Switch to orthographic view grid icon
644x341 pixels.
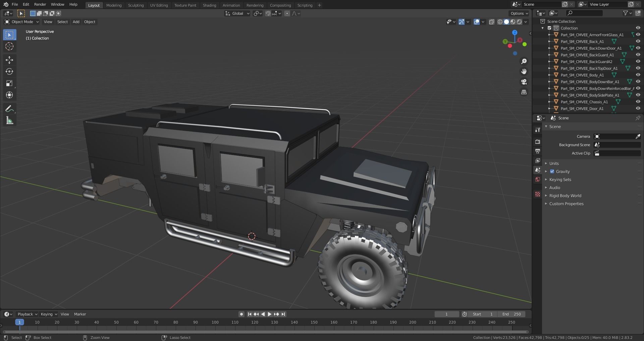point(524,92)
